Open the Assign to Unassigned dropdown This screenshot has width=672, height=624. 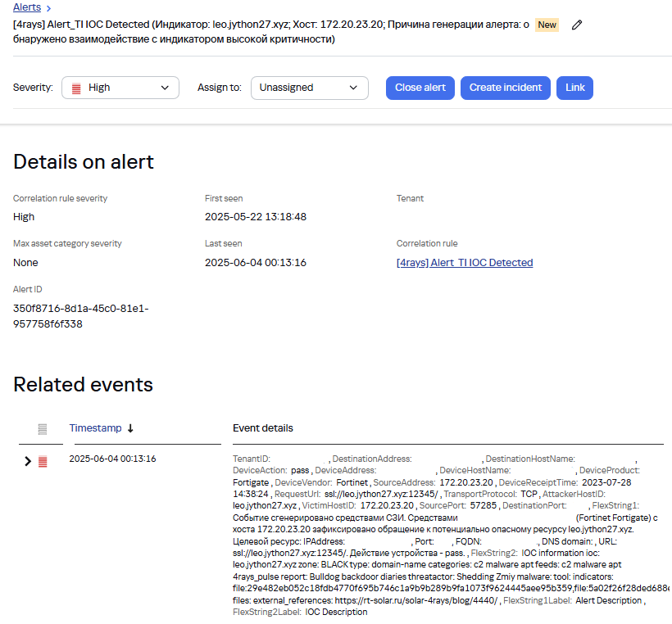pos(308,88)
